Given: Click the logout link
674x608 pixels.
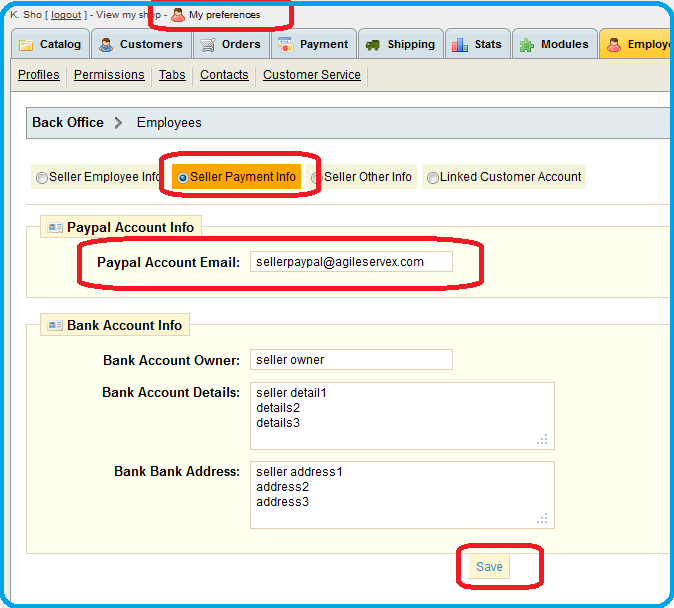Looking at the screenshot, I should [x=66, y=15].
